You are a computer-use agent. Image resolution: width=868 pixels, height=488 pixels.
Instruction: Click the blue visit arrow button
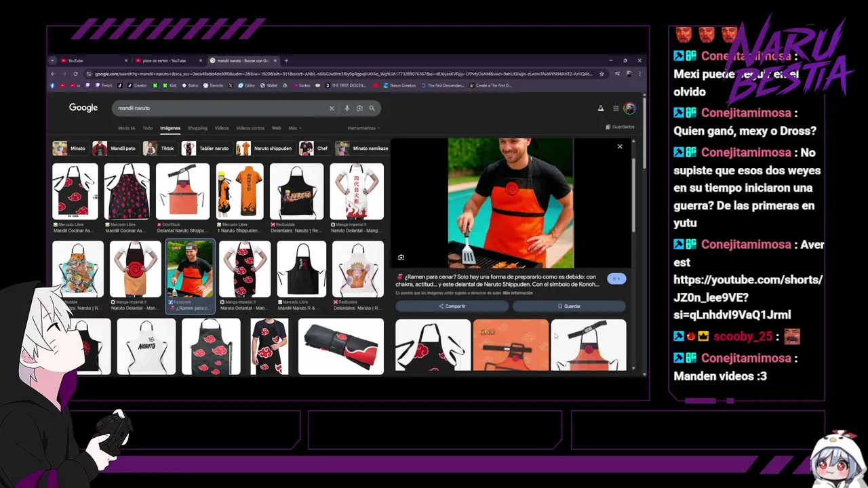(616, 279)
